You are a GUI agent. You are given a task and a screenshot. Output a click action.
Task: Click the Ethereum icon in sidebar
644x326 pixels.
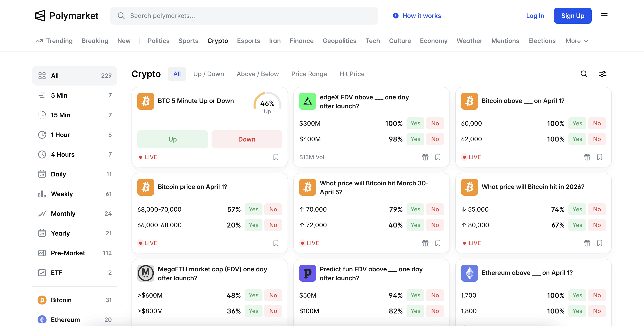pyautogui.click(x=42, y=319)
